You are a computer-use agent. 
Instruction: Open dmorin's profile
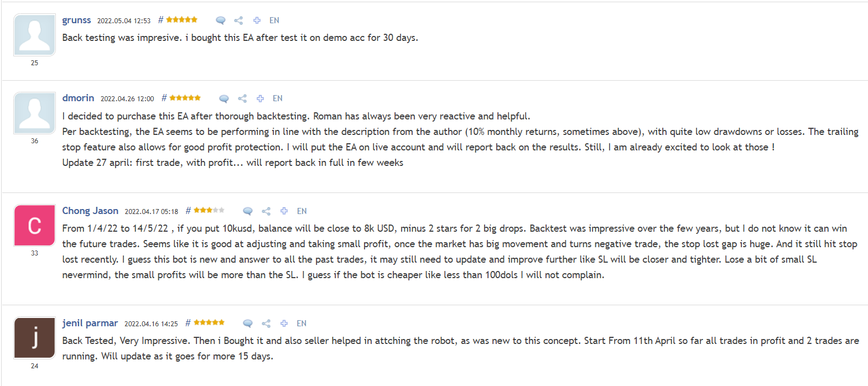[78, 98]
